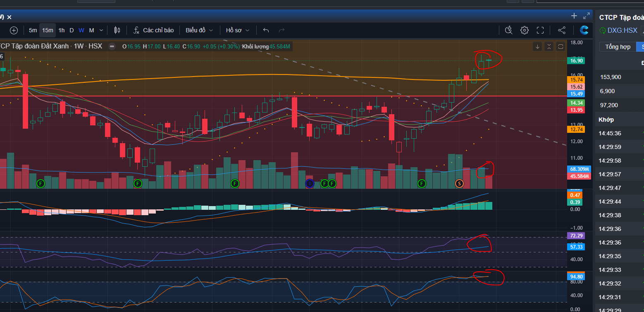Click the Khớp column header
Screen dimensions: 644x312
[x=606, y=120]
